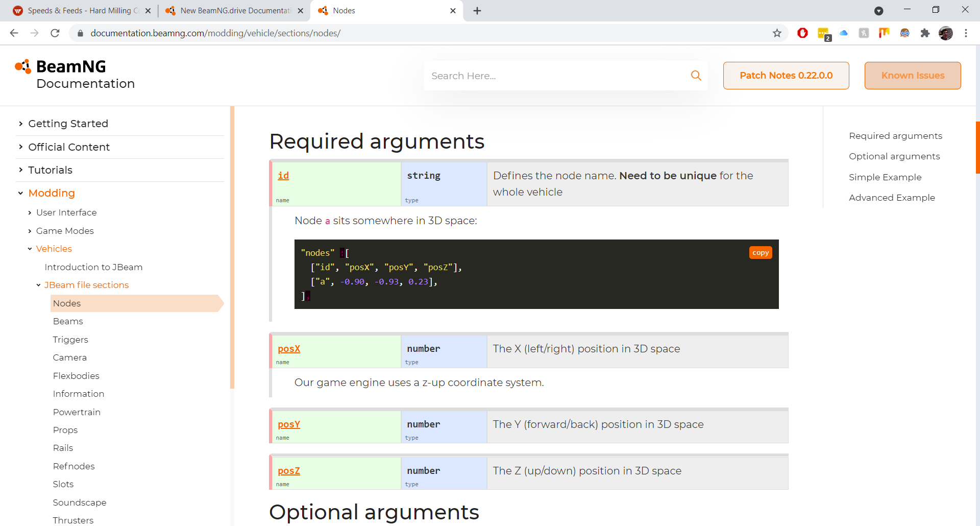Click the BeamNG Documentation logo
The height and width of the screenshot is (526, 980).
pos(75,75)
